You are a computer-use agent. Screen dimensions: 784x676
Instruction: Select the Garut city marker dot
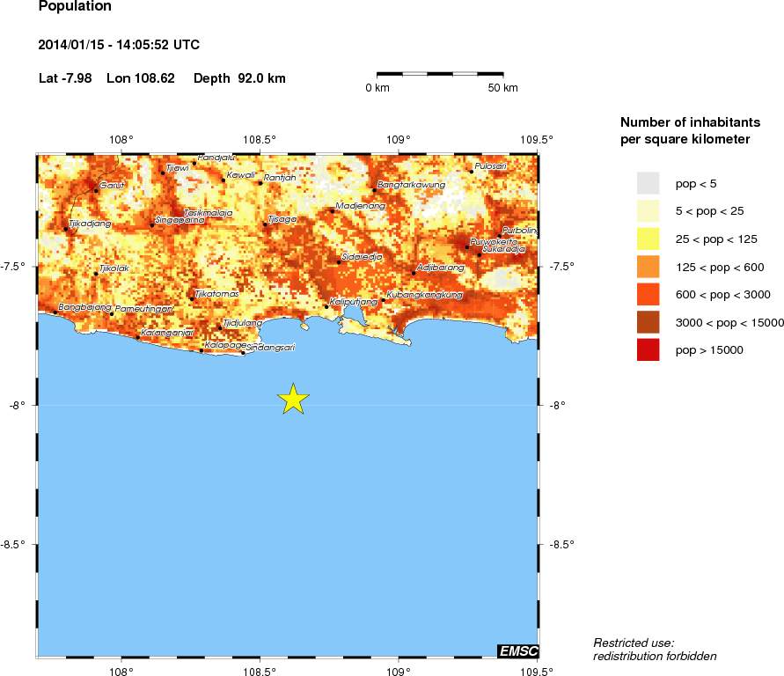click(96, 189)
